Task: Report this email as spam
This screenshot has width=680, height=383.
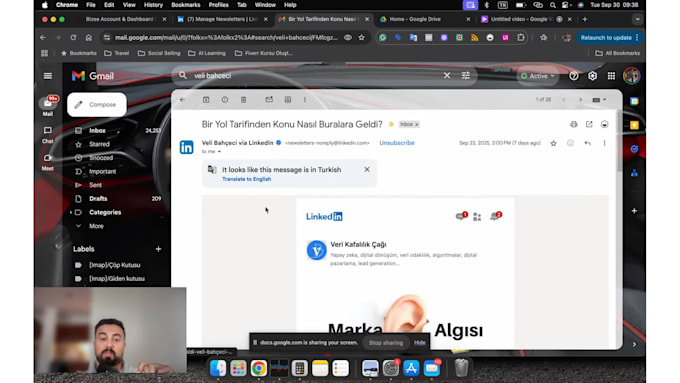Action: coord(225,100)
